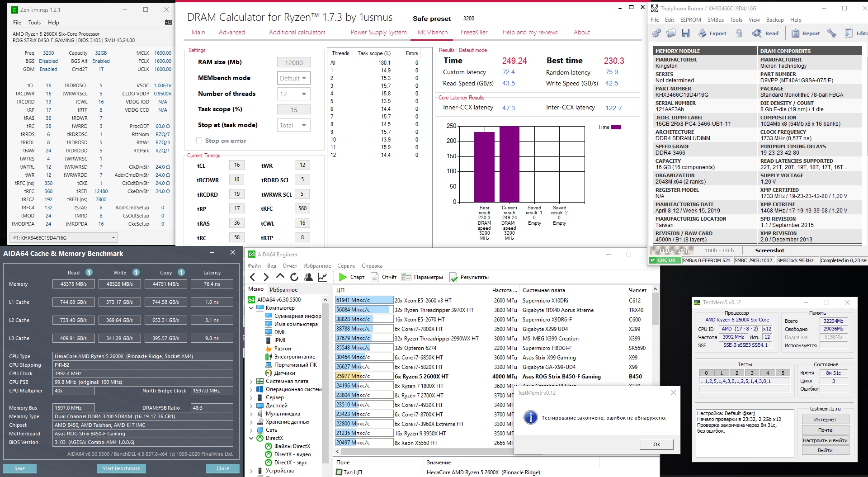Screen dimensions: 868x477
Task: Open the graph icon in AIDA64 toolbar
Action: pyautogui.click(x=322, y=277)
